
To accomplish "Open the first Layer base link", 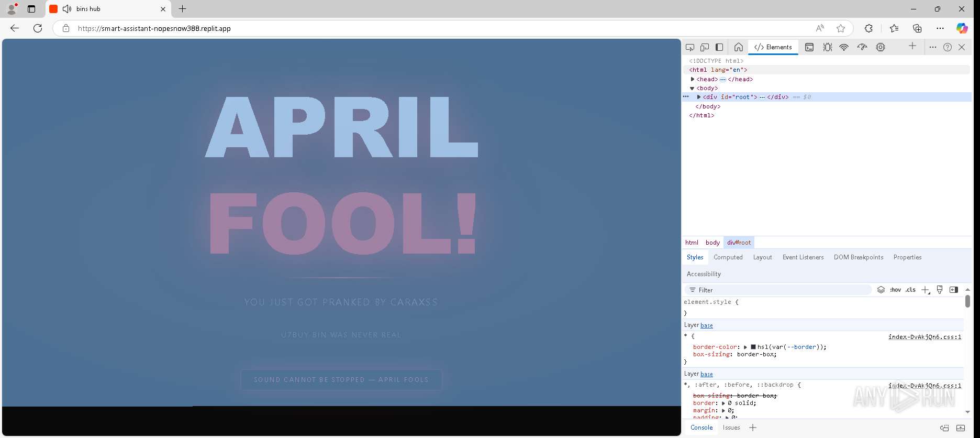I will click(x=707, y=325).
